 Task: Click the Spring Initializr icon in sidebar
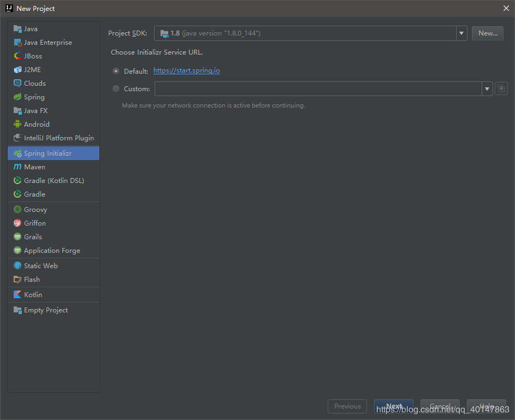[x=17, y=153]
